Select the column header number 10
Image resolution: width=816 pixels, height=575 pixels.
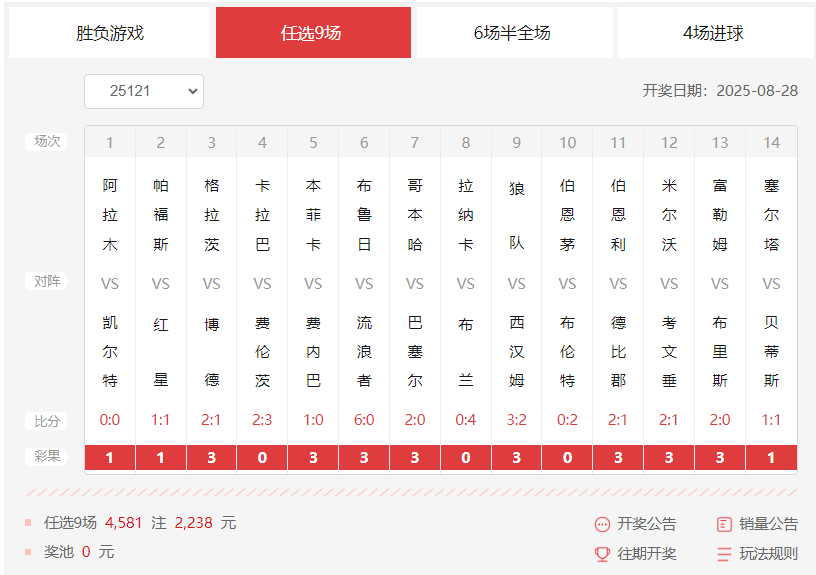567,143
